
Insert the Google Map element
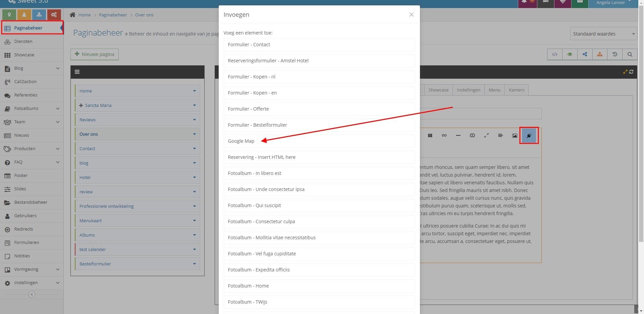(x=319, y=141)
